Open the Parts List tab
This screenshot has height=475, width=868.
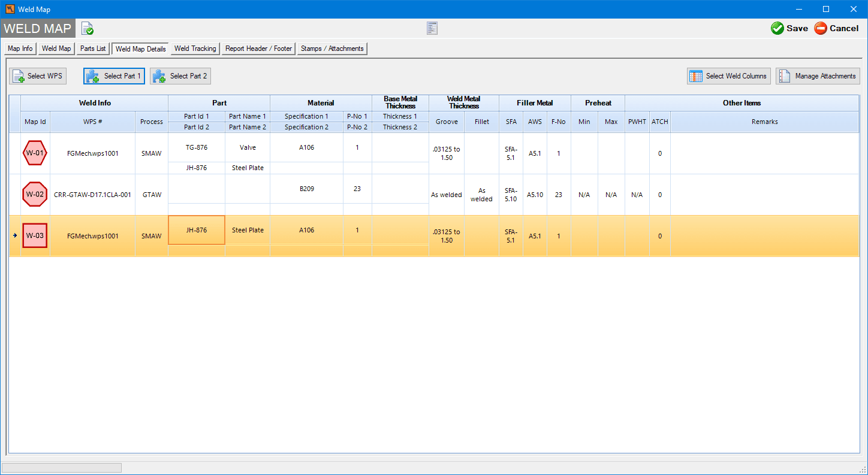click(93, 49)
